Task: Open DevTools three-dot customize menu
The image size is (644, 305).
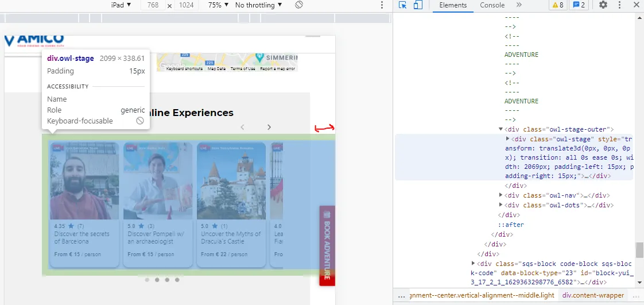Action: tap(620, 5)
